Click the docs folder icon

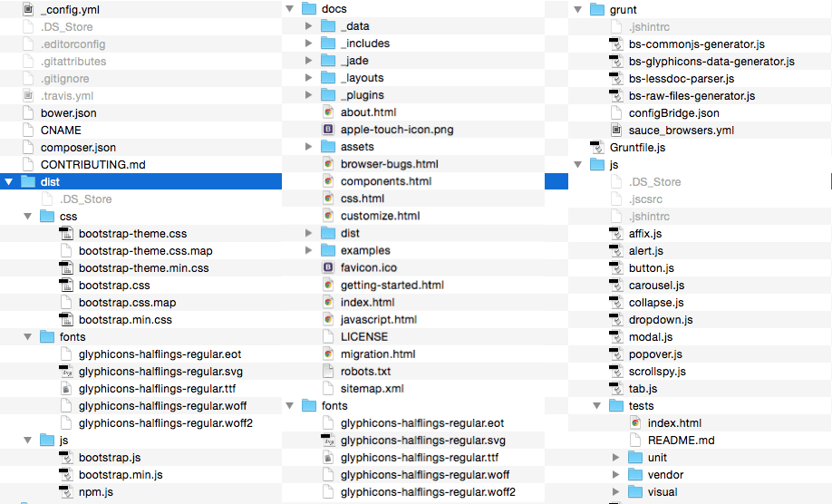point(309,8)
